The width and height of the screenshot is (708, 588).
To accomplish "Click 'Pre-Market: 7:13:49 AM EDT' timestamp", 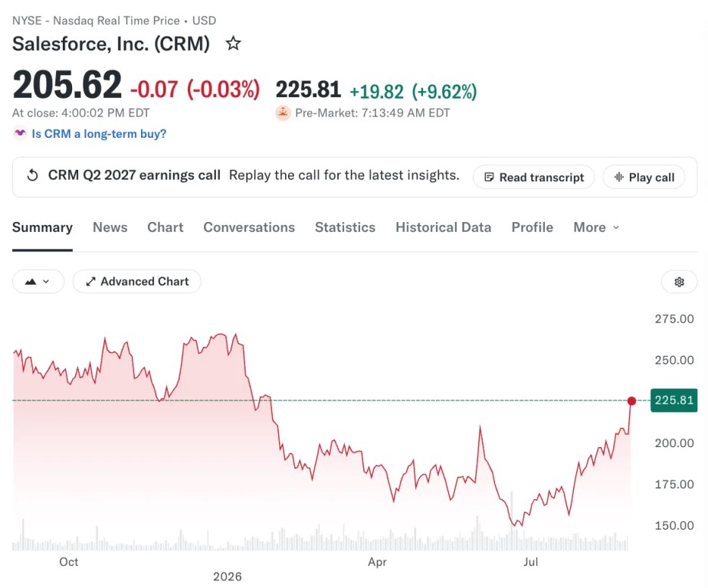I will pyautogui.click(x=372, y=113).
